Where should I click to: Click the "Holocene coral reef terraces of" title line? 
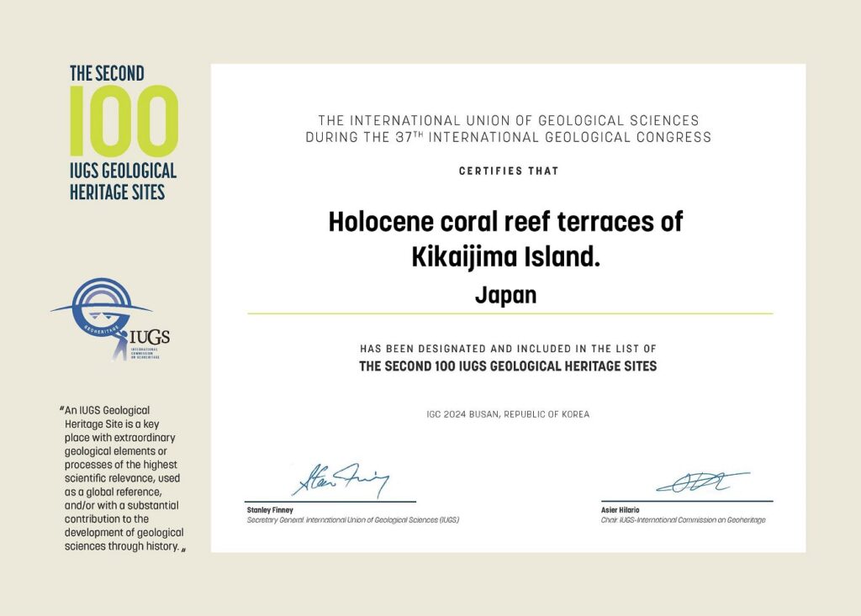click(x=505, y=222)
